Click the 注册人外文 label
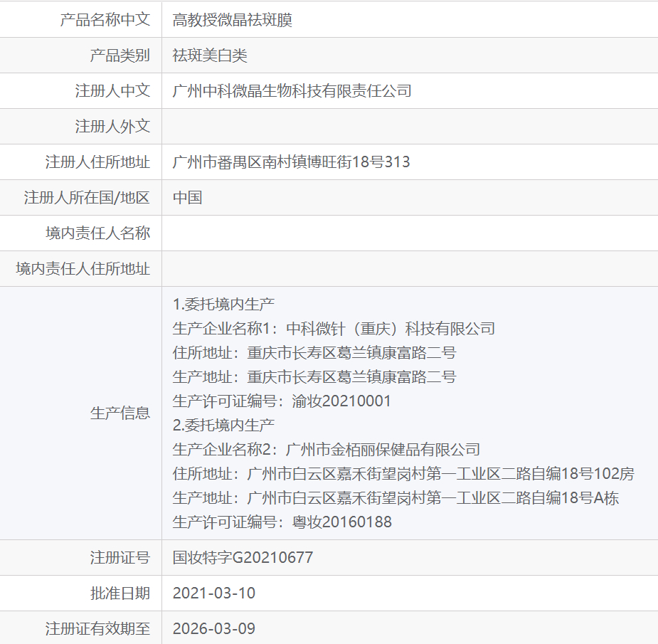Viewport: 658px width, 644px height. pos(112,127)
